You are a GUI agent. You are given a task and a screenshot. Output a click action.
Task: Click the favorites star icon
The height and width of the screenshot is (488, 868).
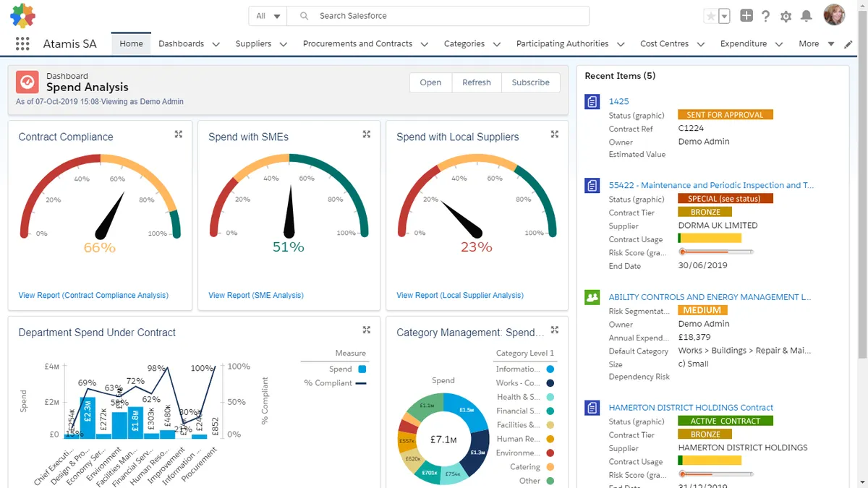[x=711, y=16]
